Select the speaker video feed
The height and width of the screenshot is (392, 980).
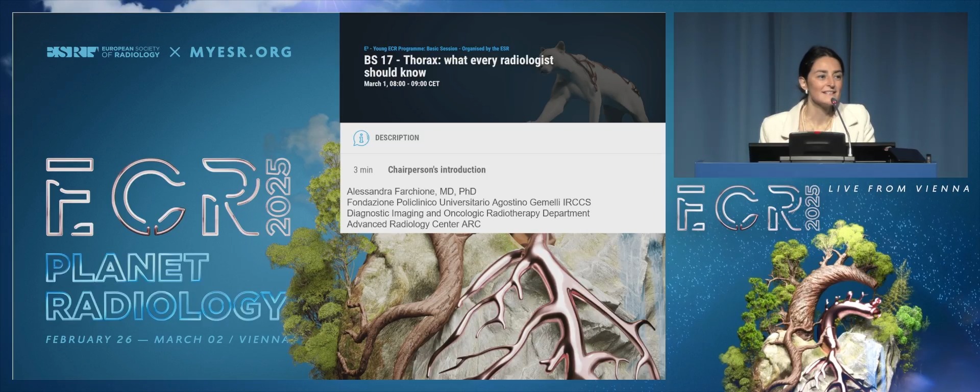(x=820, y=95)
